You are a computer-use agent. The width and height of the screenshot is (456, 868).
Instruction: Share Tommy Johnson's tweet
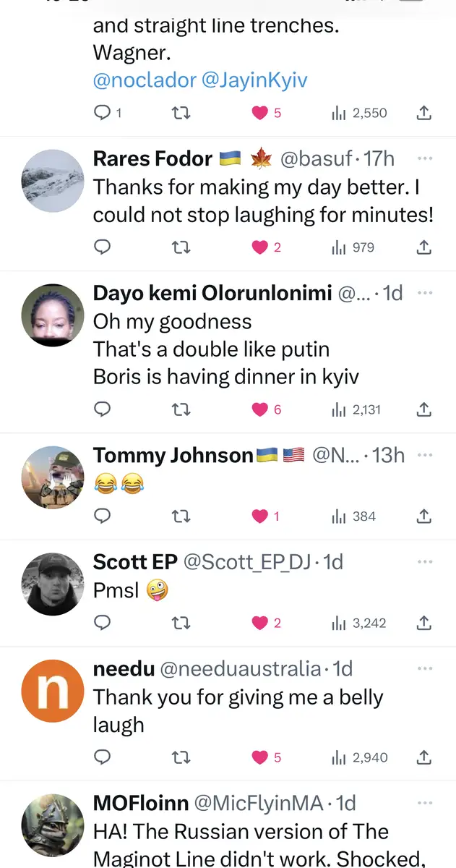click(x=424, y=516)
